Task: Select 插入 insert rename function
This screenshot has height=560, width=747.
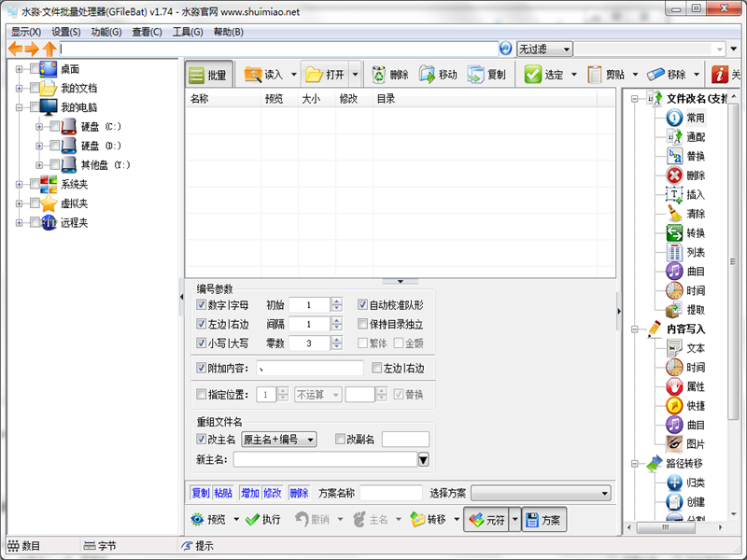Action: coord(685,194)
